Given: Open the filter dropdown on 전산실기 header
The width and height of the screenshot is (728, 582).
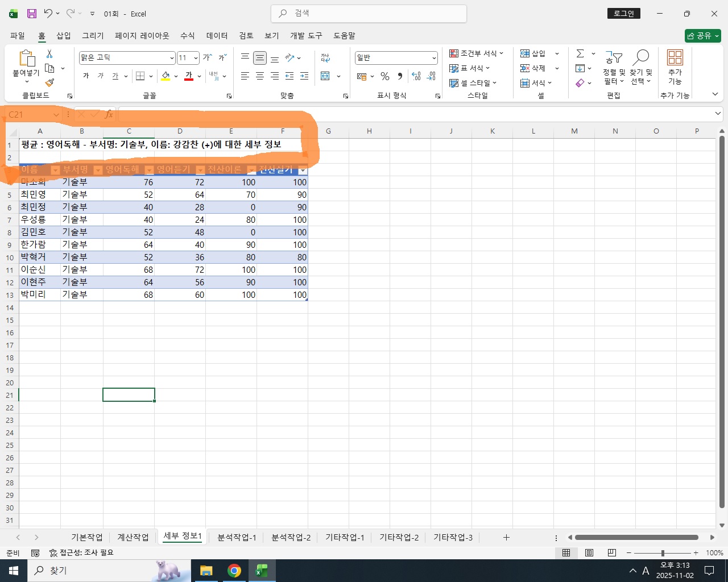Looking at the screenshot, I should (x=303, y=170).
